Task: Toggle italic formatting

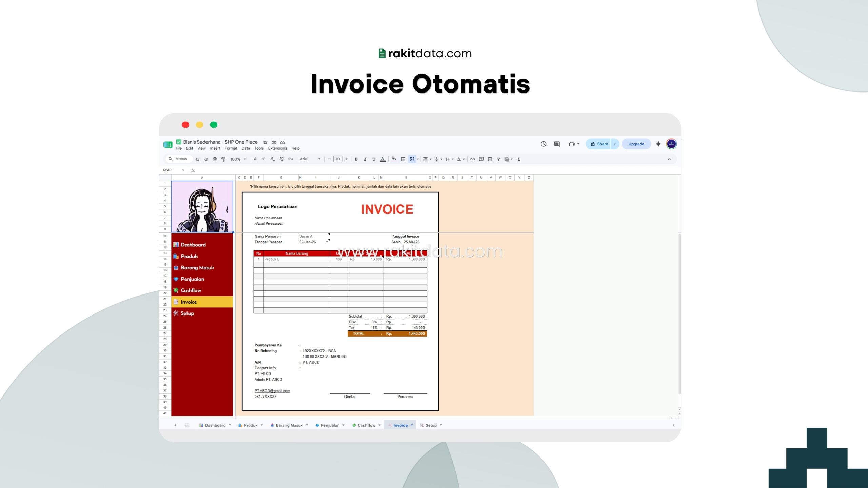Action: pyautogui.click(x=365, y=159)
